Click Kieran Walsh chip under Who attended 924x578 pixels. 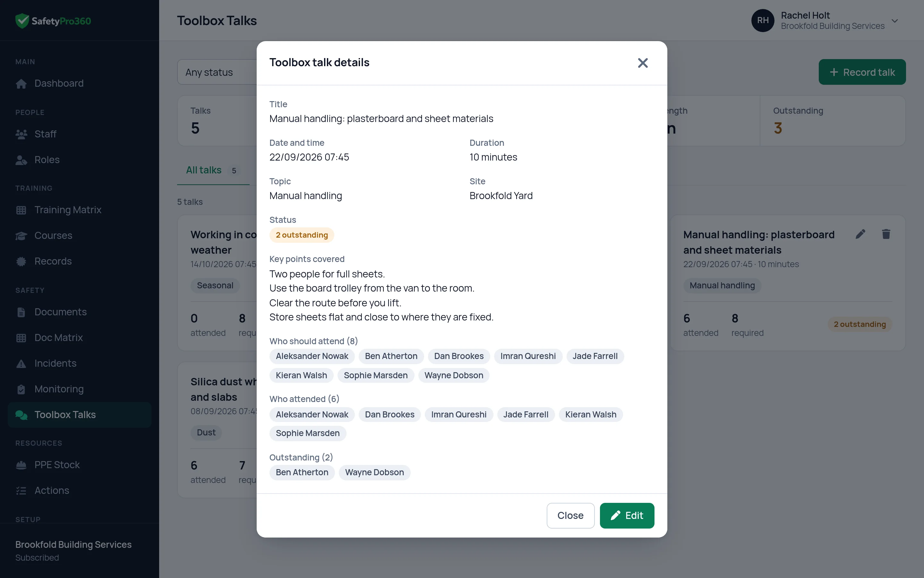[590, 414]
